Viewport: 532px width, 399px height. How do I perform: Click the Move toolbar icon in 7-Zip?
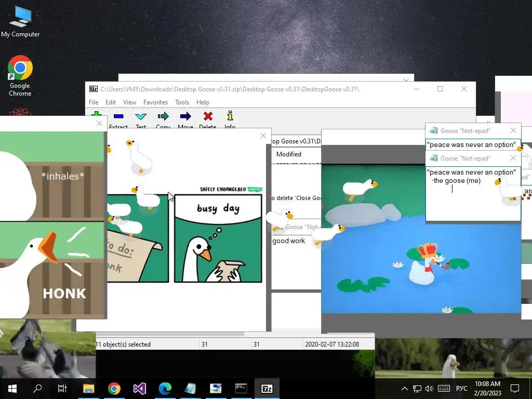185,120
